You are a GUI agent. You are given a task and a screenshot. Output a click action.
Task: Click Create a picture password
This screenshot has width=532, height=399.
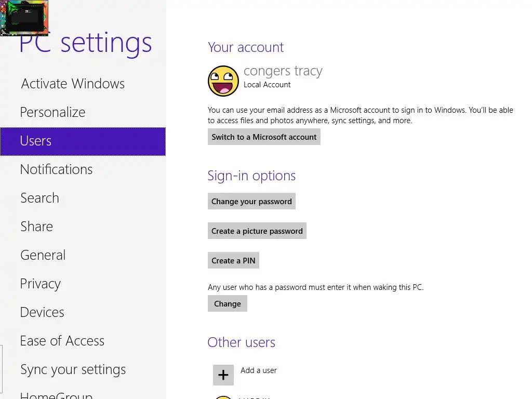[x=257, y=231]
